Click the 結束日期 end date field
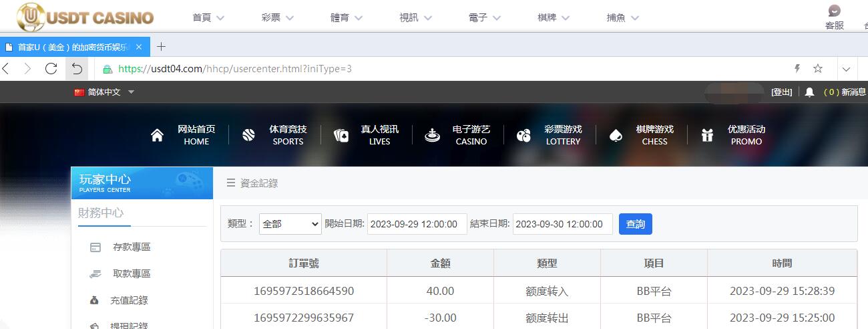This screenshot has width=868, height=329. click(562, 224)
